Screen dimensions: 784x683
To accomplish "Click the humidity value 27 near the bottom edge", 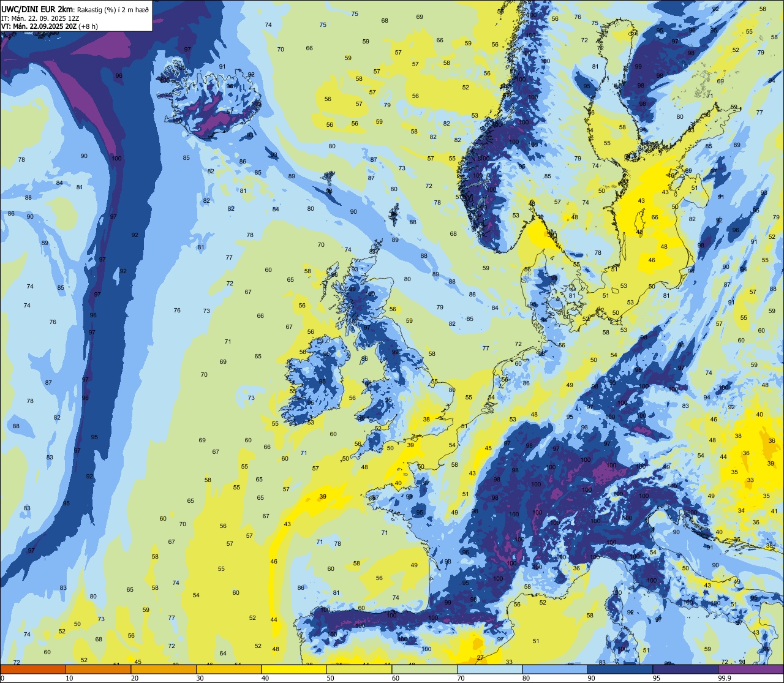I will point(481,658).
